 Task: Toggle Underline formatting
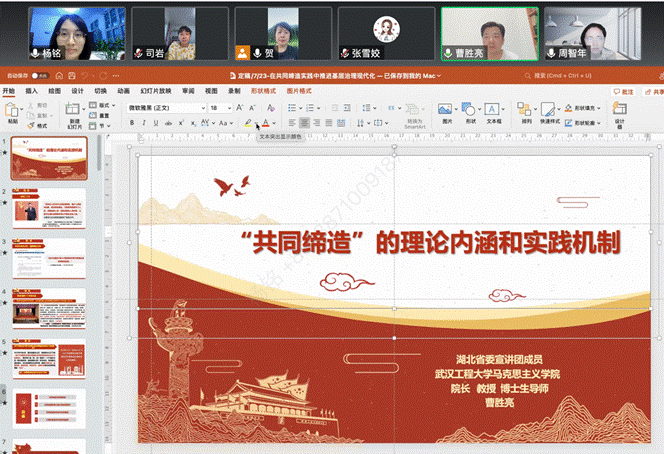(x=156, y=123)
